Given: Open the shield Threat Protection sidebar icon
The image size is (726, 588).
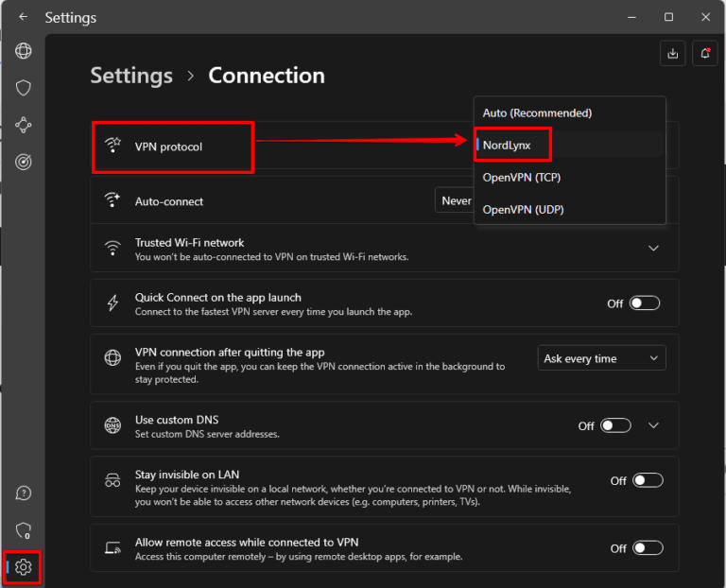Looking at the screenshot, I should pyautogui.click(x=24, y=88).
